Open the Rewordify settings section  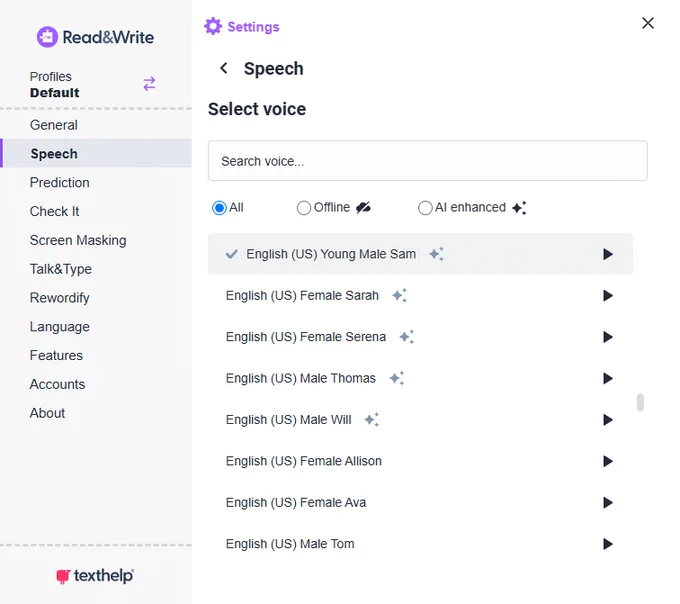(x=96, y=298)
